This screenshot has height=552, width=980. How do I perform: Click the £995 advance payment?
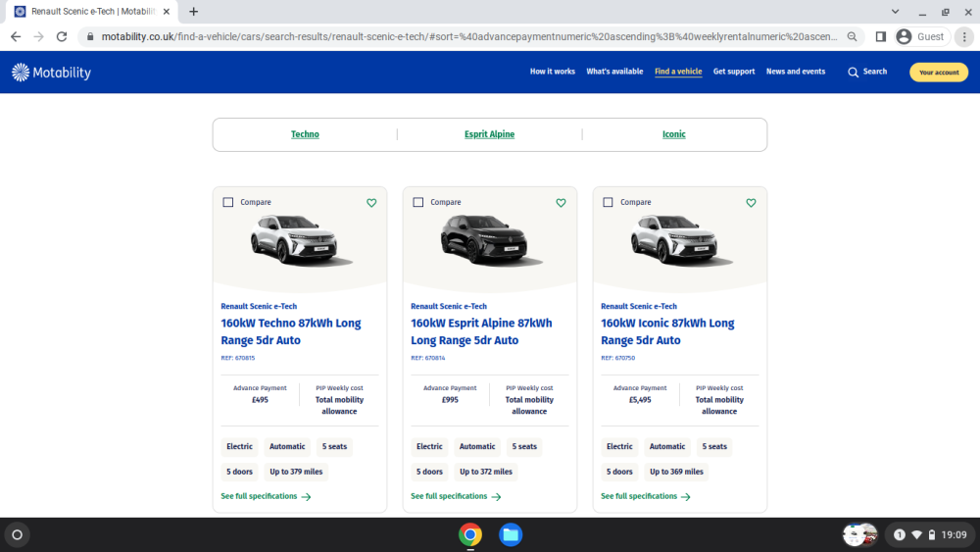point(450,399)
